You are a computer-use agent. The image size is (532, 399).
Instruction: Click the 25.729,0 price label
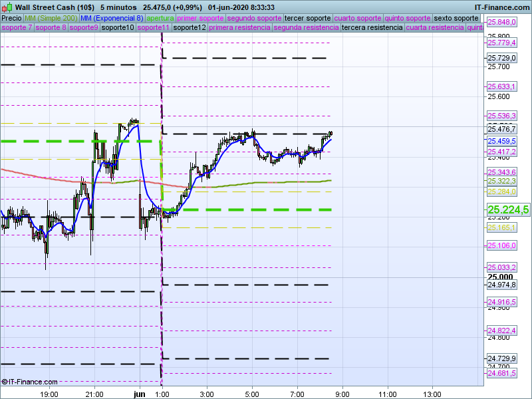pyautogui.click(x=502, y=58)
